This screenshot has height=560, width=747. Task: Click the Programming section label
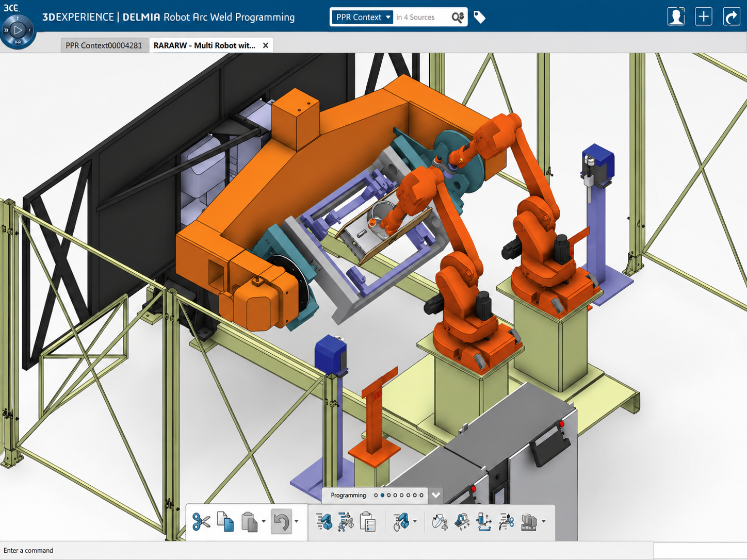pos(348,495)
